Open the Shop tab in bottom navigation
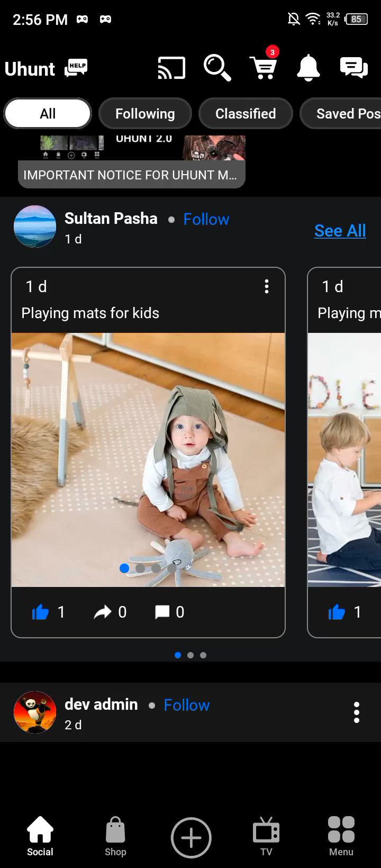 [115, 837]
